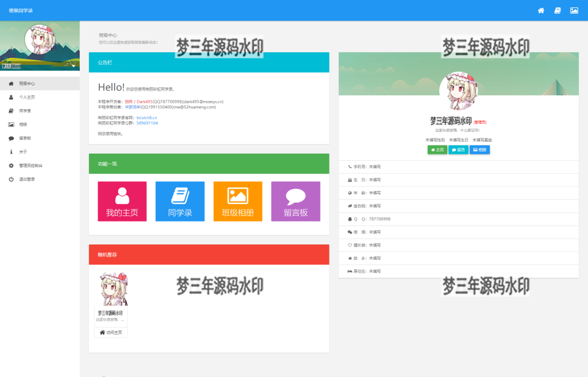
Task: Click the house icon in 故乡 row
Action: 350,258
